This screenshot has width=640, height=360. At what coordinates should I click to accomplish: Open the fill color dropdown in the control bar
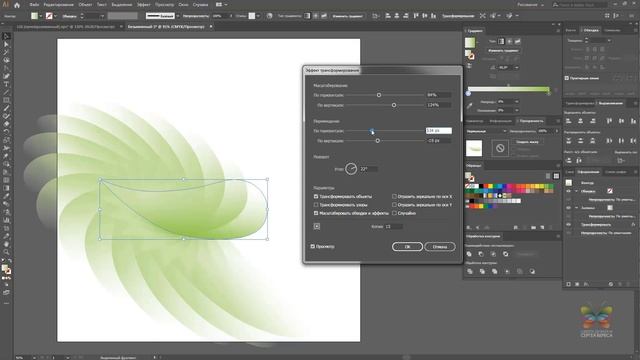[x=40, y=16]
